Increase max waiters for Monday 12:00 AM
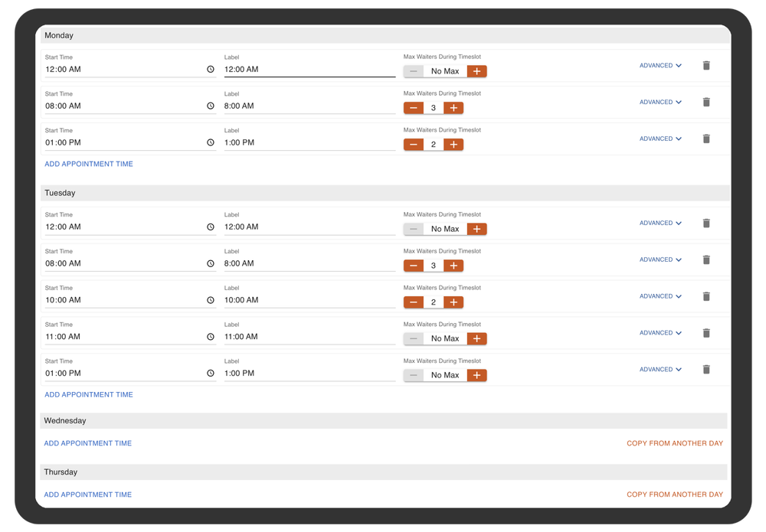766x532 pixels. click(x=476, y=71)
